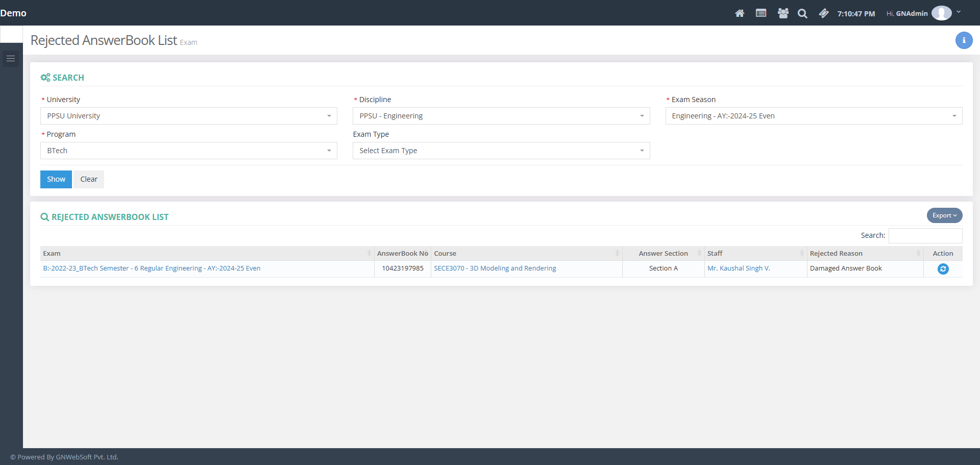Click the users group icon
980x465 pixels.
[782, 13]
